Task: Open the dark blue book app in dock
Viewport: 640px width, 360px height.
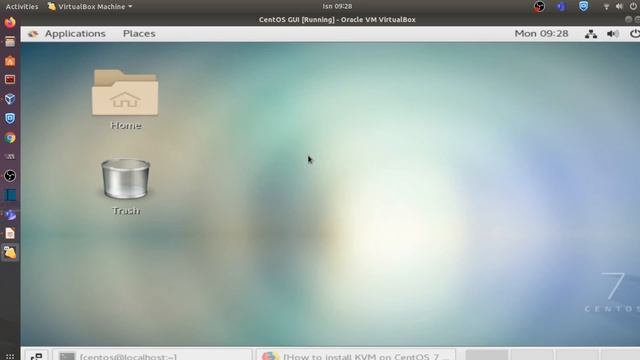Action: (x=10, y=195)
